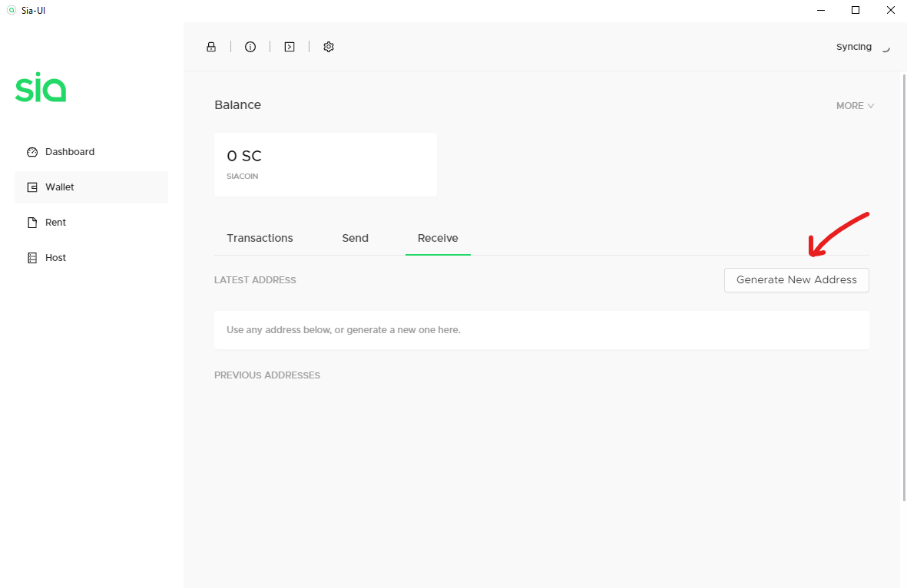
Task: Click the Sia logo
Action: [x=41, y=88]
